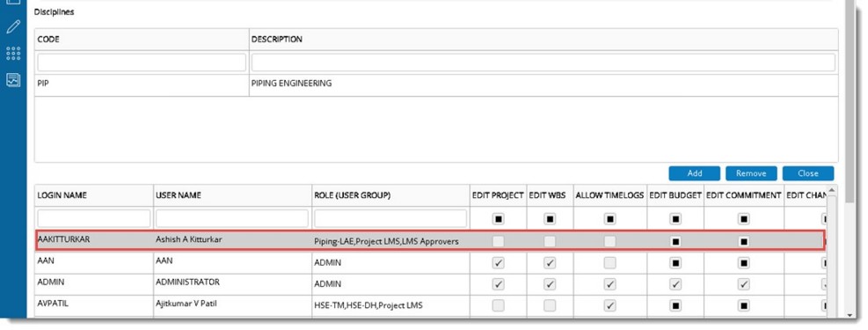Viewport: 868px width, 330px height.
Task: Open the chart report icon in sidebar
Action: pyautogui.click(x=13, y=80)
